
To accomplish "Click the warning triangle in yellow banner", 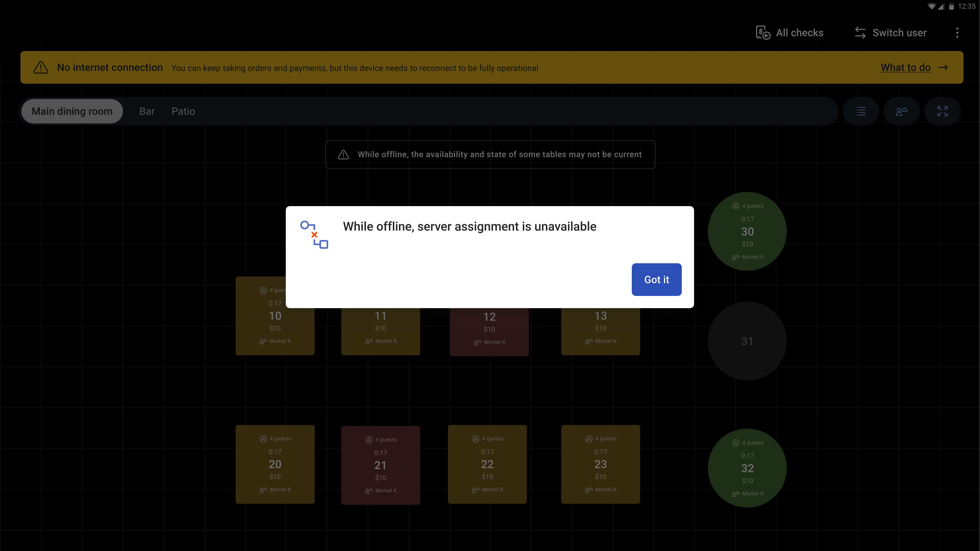I will tap(41, 68).
